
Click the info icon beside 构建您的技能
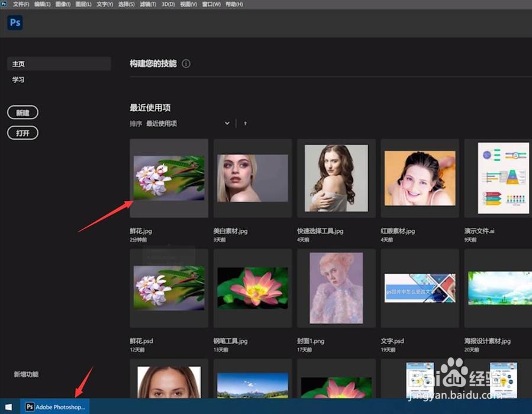(x=186, y=63)
